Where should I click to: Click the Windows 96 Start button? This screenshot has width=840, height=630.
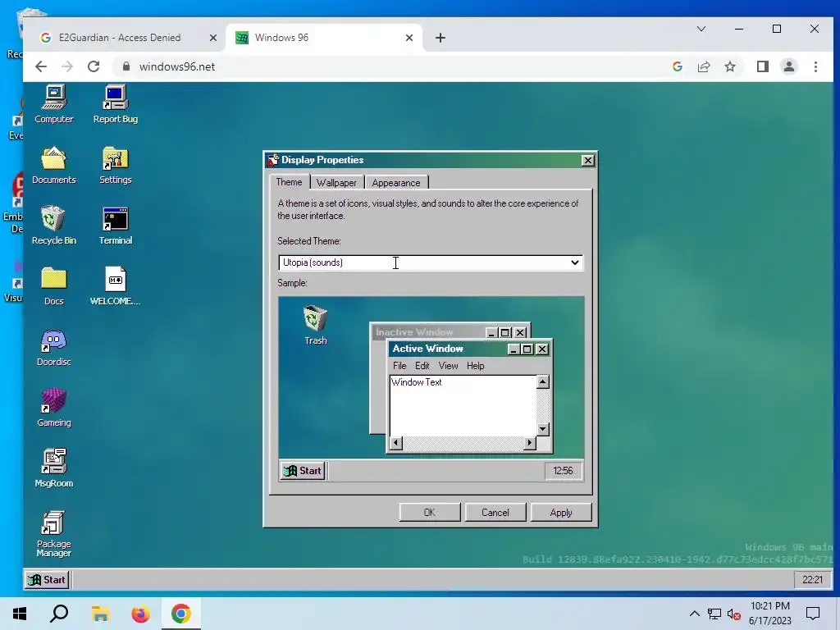[47, 580]
